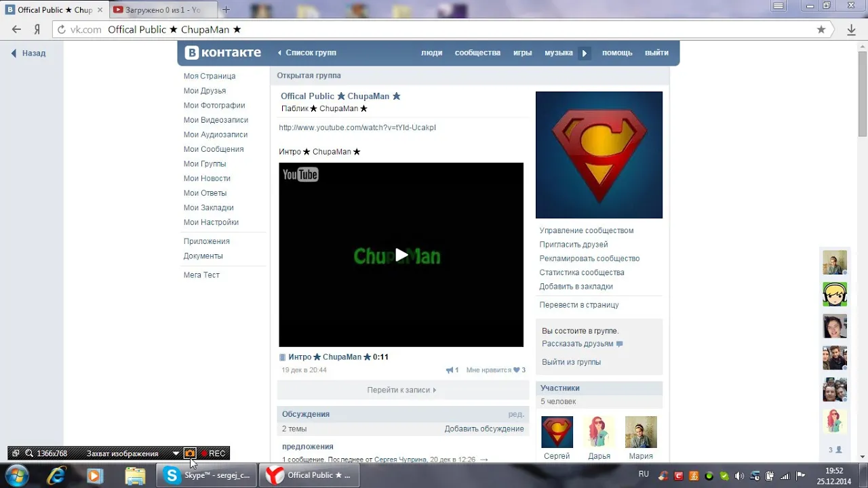Click Управление сообществом link
The image size is (868, 488).
tap(587, 230)
